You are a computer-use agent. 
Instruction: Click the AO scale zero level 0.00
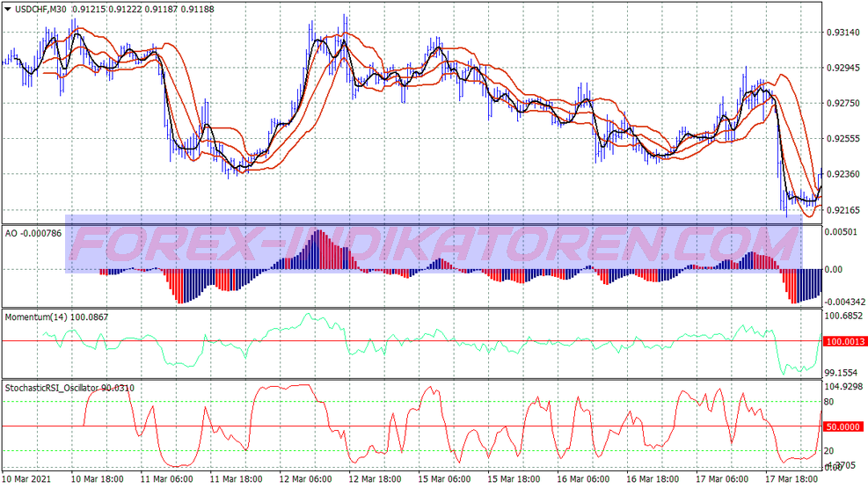coord(834,269)
